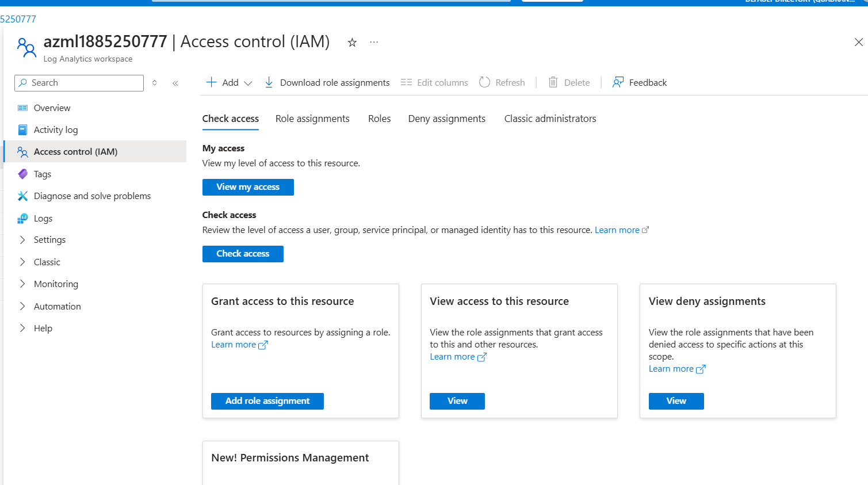
Task: Click the favorite star icon
Action: 352,43
